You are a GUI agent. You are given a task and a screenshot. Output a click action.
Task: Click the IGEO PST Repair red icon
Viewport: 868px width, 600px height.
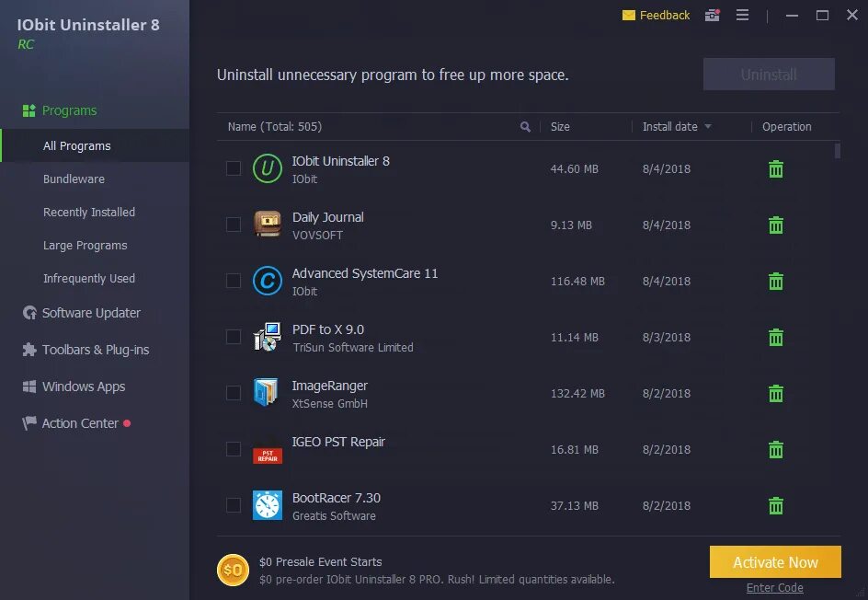coord(268,456)
